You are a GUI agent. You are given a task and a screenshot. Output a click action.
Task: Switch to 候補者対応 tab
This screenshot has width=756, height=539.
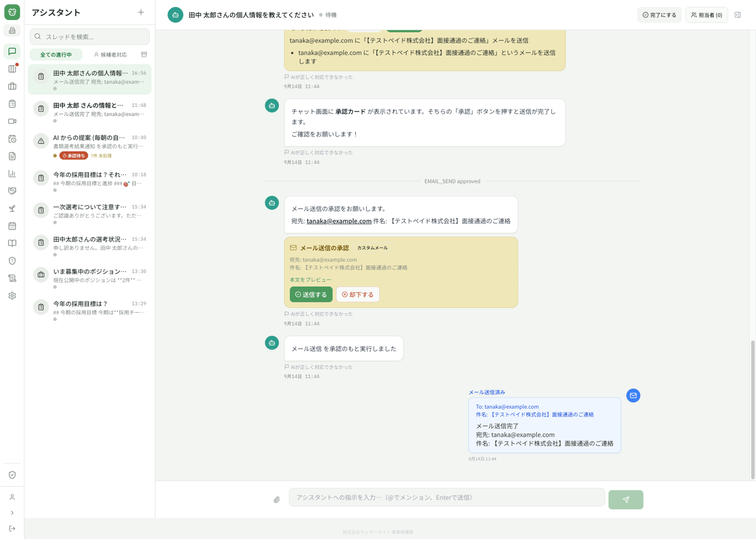pos(110,54)
